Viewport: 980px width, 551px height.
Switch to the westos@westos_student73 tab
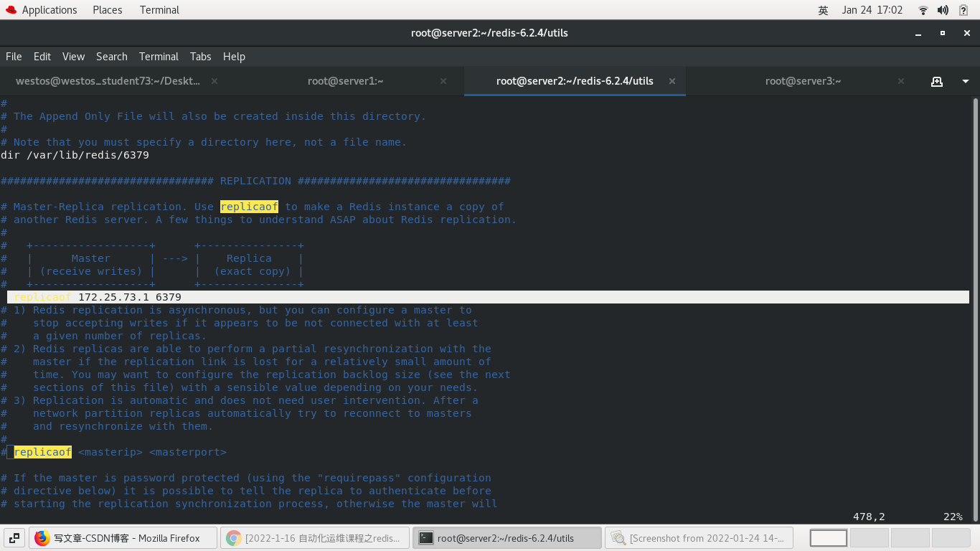point(108,81)
